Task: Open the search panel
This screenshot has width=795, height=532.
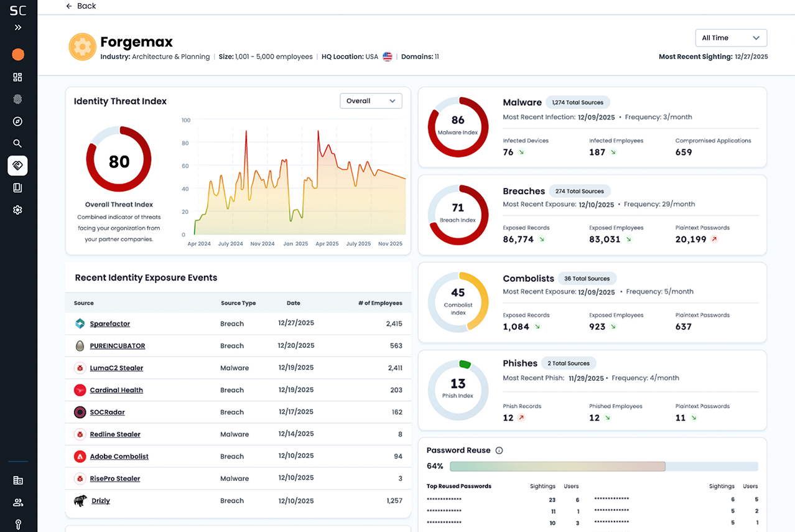Action: point(17,143)
